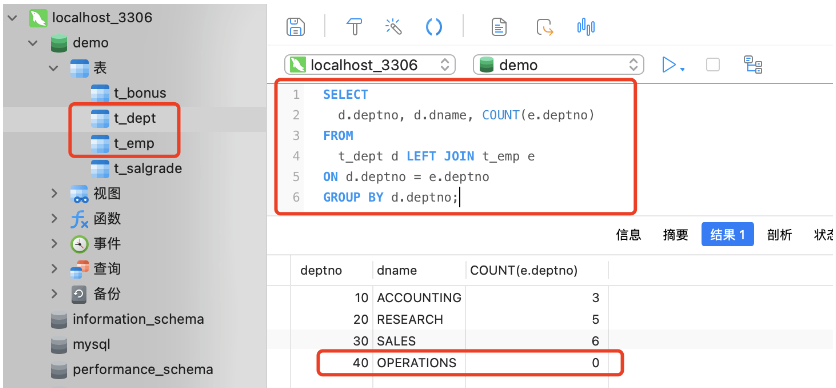Viewport: 836px width, 388px height.
Task: Click the dname column header
Action: coord(397,270)
